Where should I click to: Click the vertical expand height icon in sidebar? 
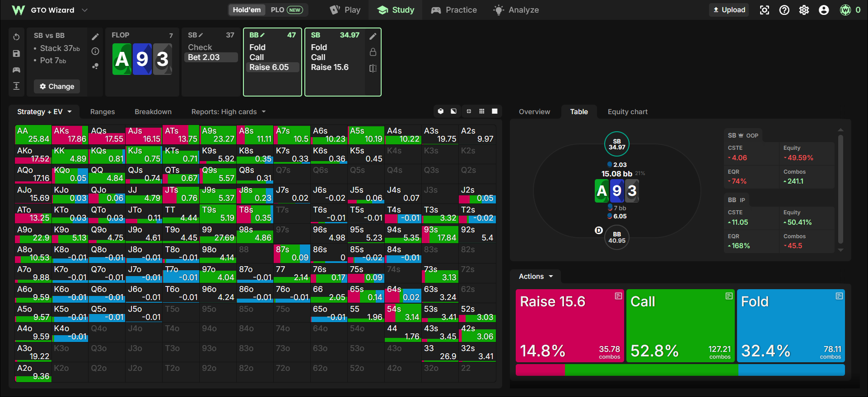(x=16, y=86)
